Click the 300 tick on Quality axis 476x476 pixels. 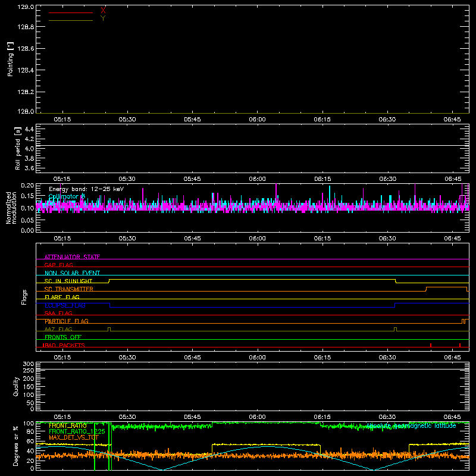click(x=29, y=364)
